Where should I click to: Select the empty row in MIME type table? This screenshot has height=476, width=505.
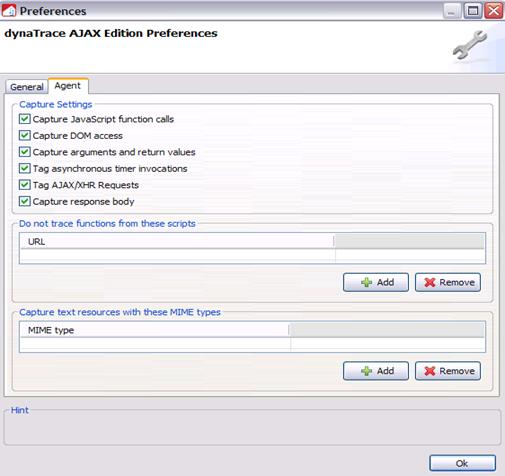tap(252, 344)
